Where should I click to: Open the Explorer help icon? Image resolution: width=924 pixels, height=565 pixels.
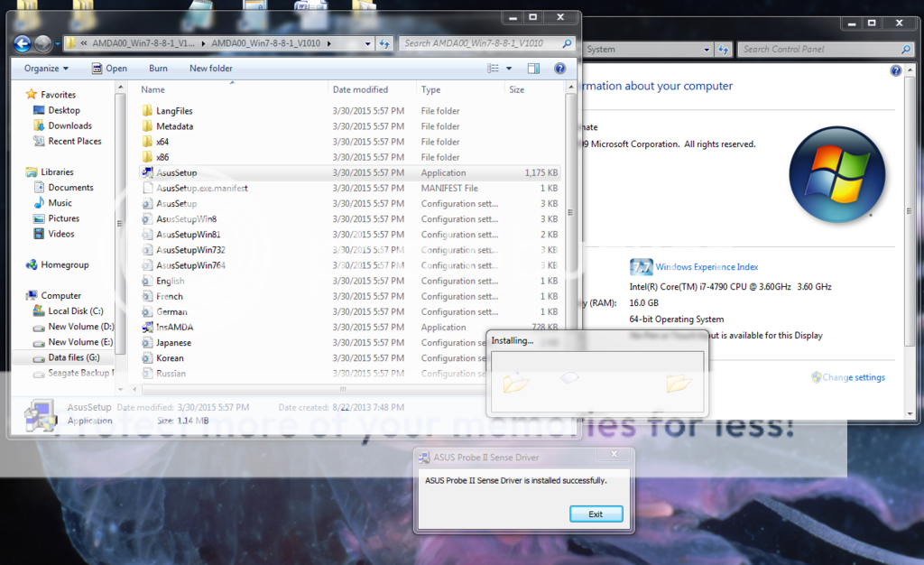(x=559, y=69)
